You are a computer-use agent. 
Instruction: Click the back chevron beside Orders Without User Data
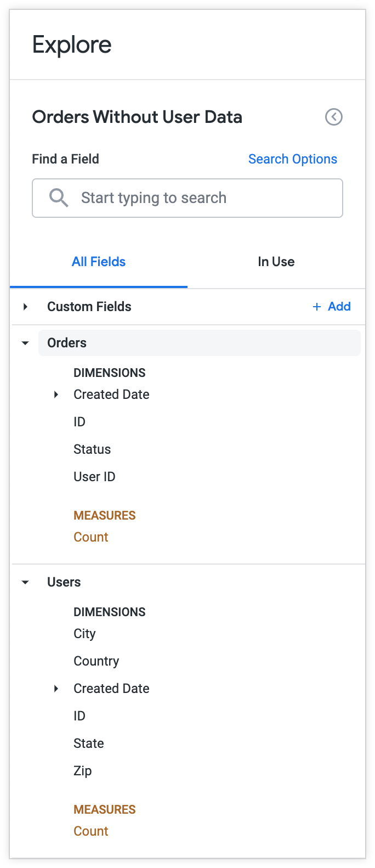[x=334, y=117]
